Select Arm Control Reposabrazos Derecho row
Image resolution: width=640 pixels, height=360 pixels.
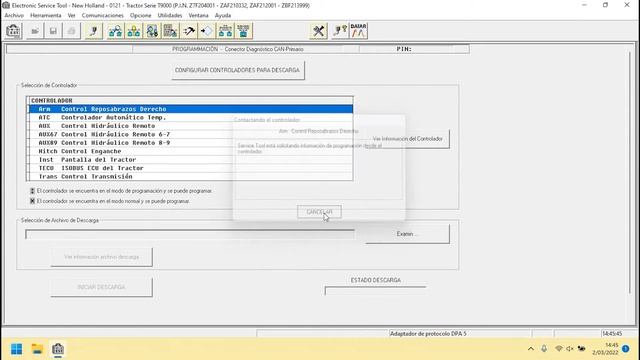pos(191,109)
